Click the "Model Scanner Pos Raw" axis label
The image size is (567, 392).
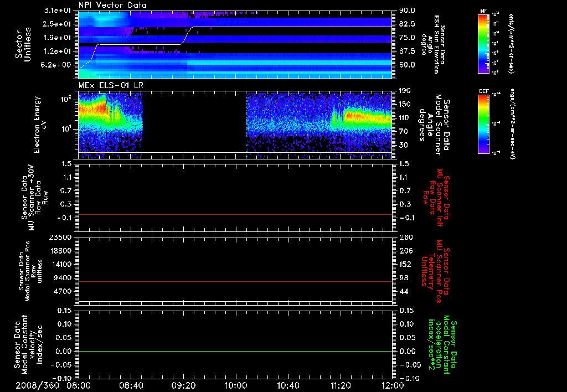[x=31, y=271]
